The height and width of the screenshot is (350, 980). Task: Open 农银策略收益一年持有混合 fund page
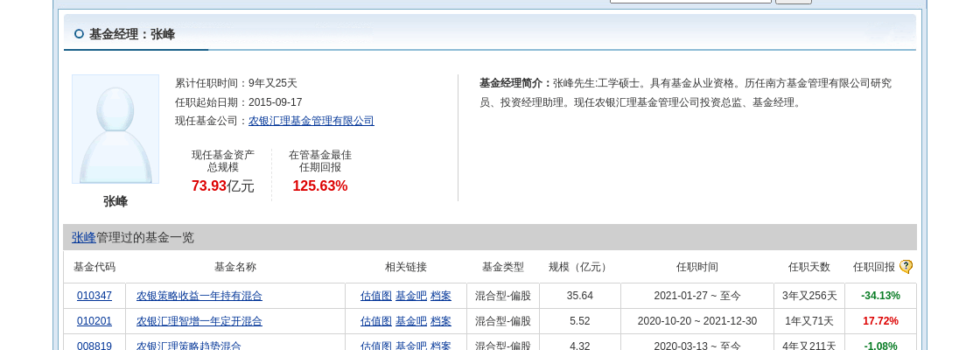(199, 296)
